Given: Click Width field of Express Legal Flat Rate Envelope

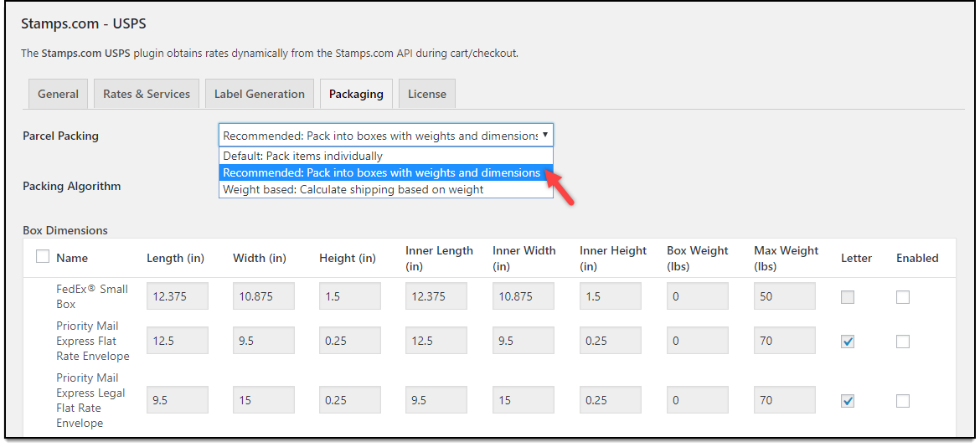Looking at the screenshot, I should [264, 400].
